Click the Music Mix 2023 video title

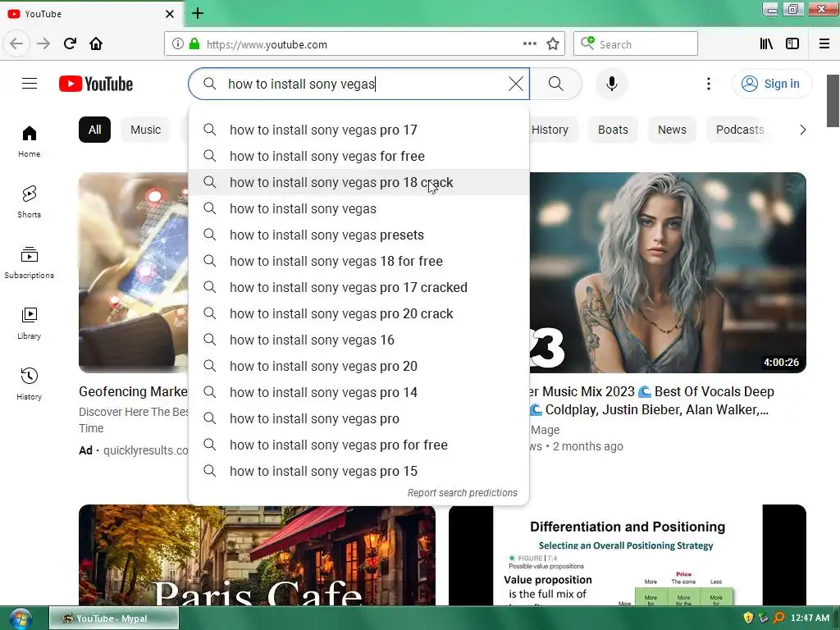coord(650,400)
